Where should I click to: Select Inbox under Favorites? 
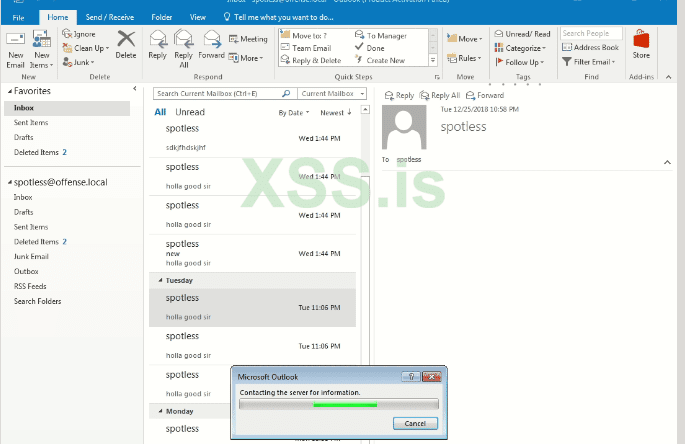click(67, 108)
